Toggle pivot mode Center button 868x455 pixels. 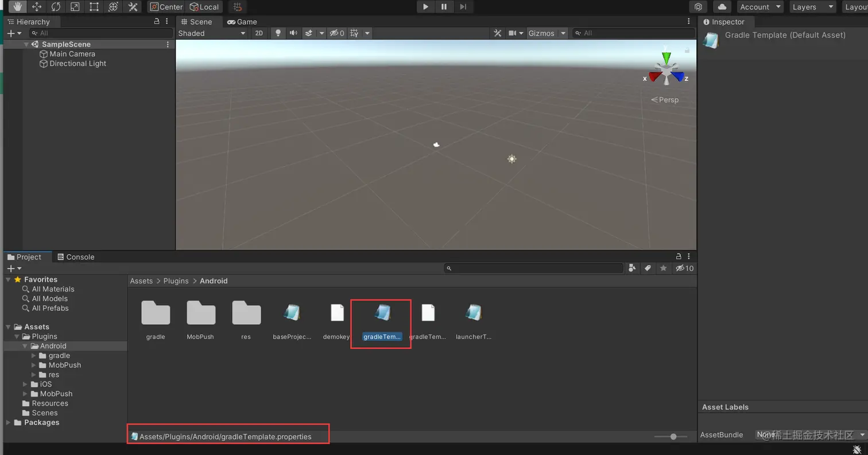(166, 7)
